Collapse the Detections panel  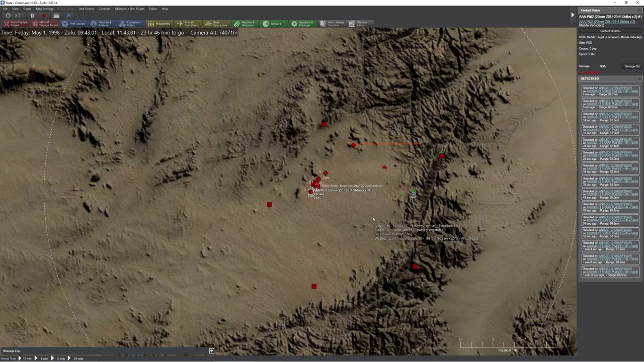pos(640,78)
